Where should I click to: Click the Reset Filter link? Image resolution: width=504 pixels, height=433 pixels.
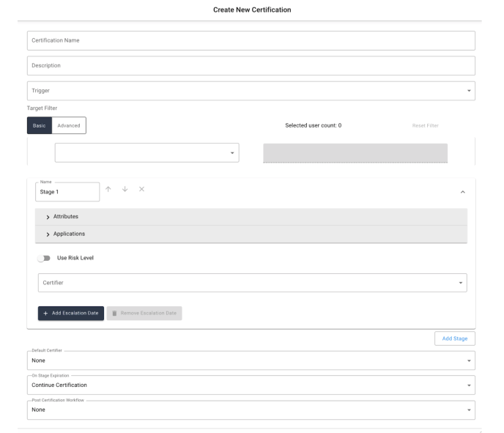coord(425,125)
